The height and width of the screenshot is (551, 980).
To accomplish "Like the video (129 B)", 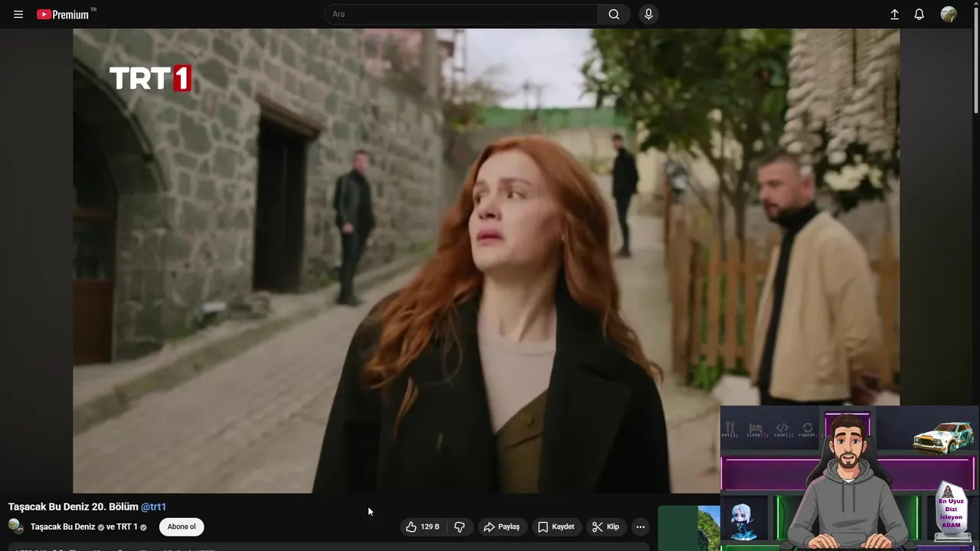I will (x=423, y=527).
